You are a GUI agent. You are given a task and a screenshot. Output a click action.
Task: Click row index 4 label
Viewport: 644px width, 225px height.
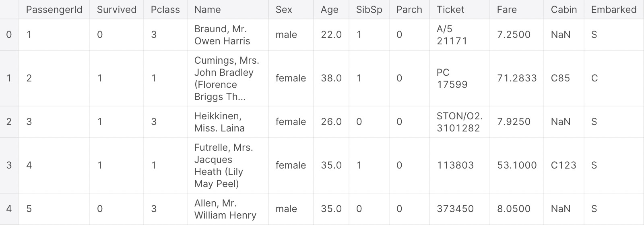[9, 209]
